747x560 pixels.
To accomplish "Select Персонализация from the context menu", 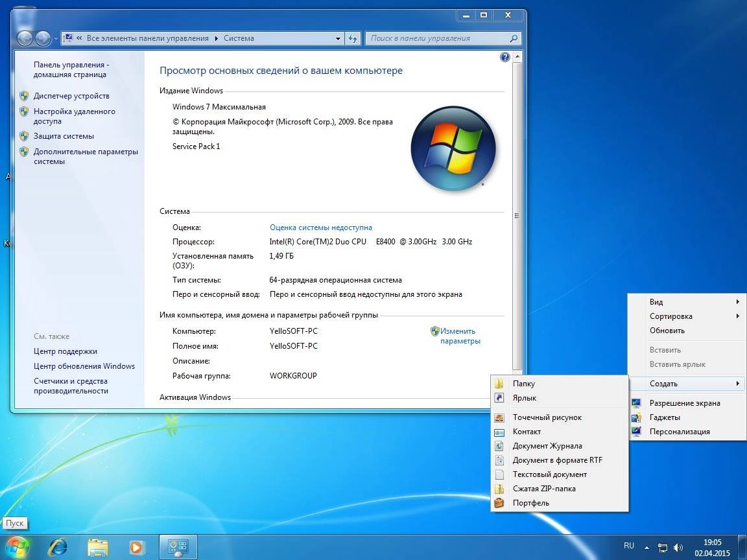I will pos(687,432).
